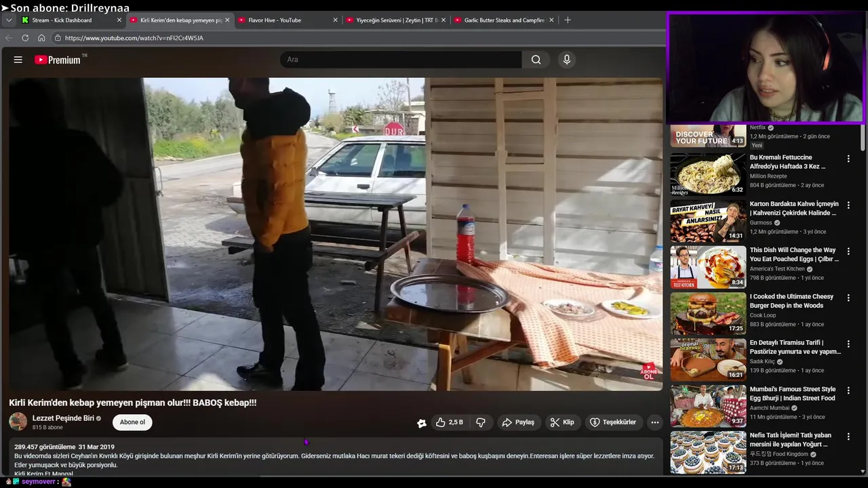The image size is (868, 488).
Task: Click the video player area
Action: point(336,234)
